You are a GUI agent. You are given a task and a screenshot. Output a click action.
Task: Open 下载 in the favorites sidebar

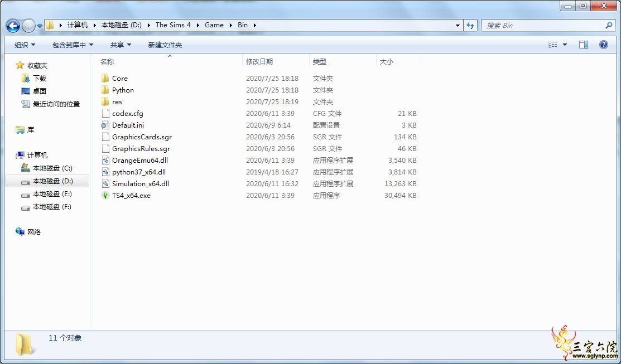coord(40,79)
